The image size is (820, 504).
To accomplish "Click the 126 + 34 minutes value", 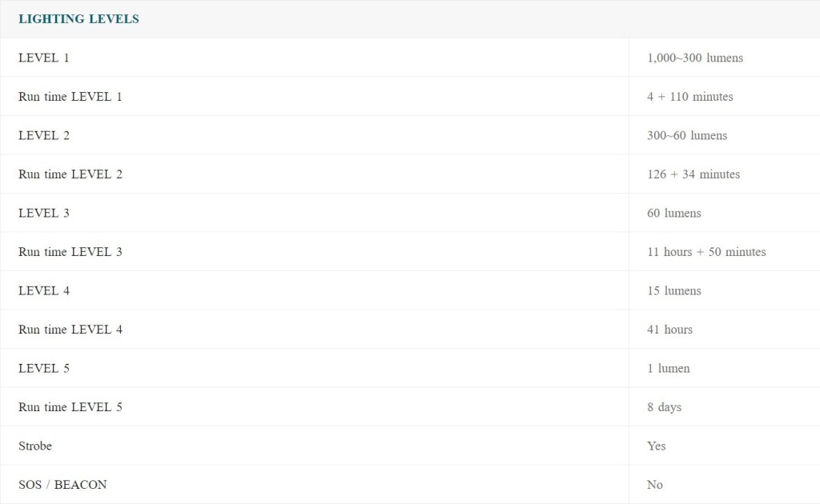I will [693, 174].
